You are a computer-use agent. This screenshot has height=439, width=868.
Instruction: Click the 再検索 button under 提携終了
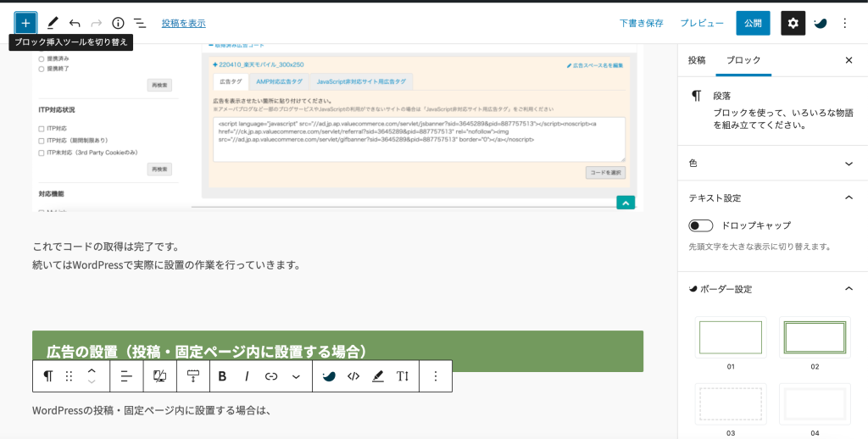159,86
